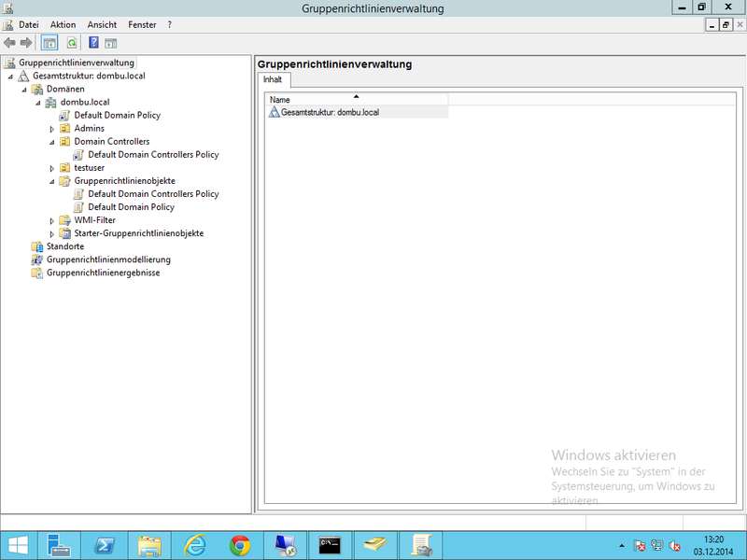Open Gruppenrichtlinienergebnisse tree item

(x=103, y=273)
